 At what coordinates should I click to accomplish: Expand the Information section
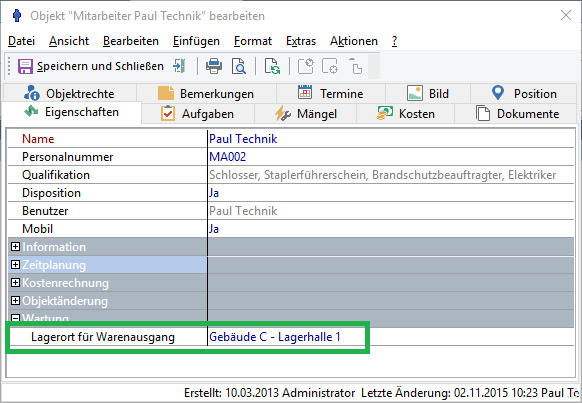[x=15, y=246]
